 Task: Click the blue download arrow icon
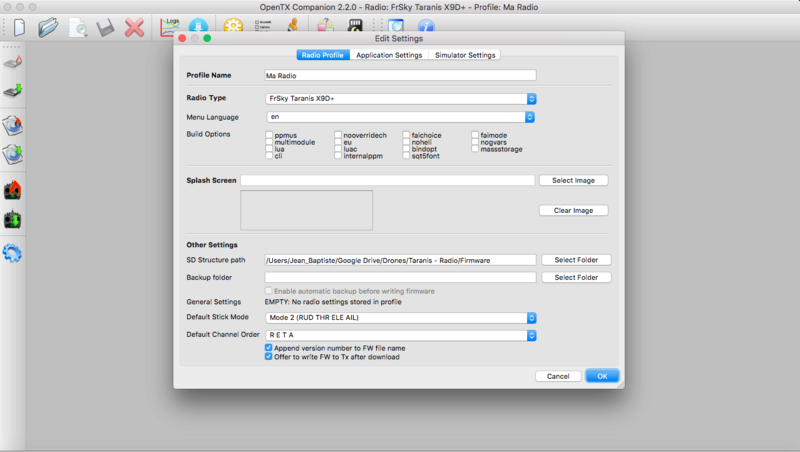pyautogui.click(x=198, y=26)
